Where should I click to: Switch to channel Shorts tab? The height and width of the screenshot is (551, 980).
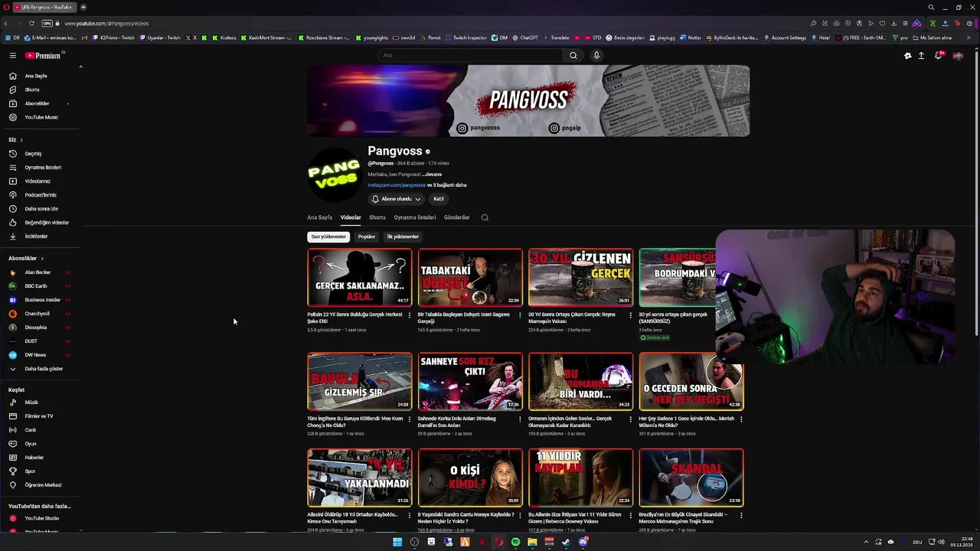click(377, 217)
